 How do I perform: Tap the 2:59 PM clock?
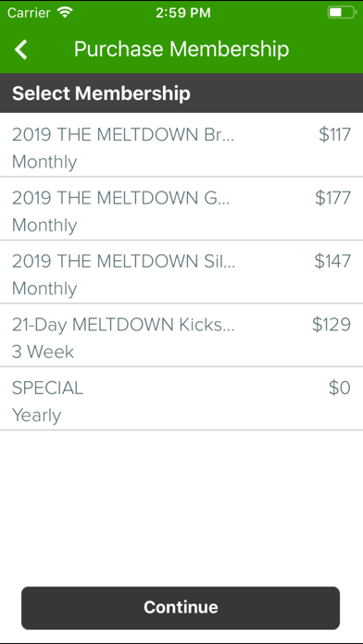183,13
